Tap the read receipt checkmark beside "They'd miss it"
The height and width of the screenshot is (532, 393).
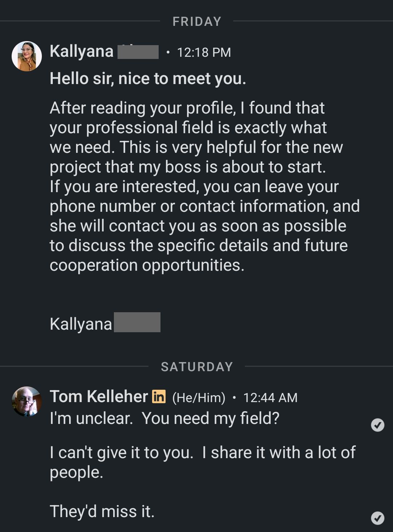377,518
